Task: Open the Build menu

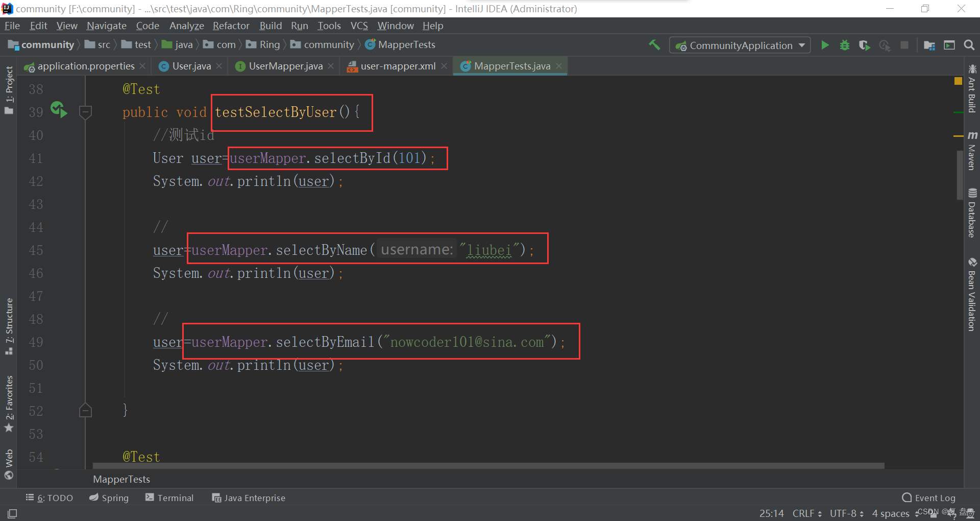Action: coord(271,26)
